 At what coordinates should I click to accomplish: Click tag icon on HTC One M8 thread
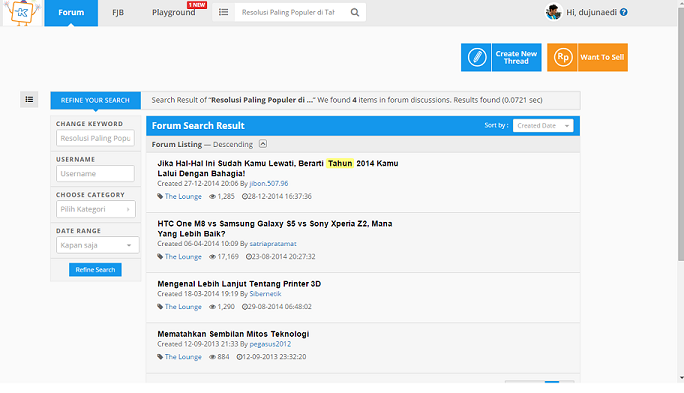[x=160, y=257]
